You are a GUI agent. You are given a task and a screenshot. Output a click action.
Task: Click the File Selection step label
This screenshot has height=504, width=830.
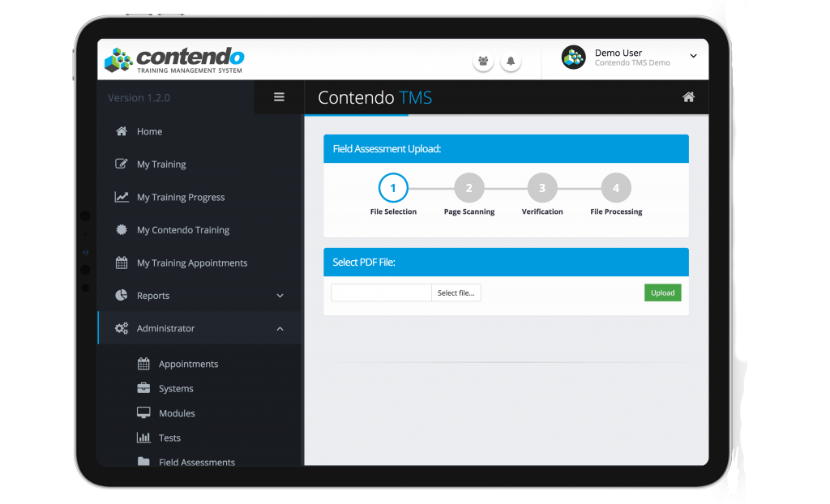coord(393,211)
